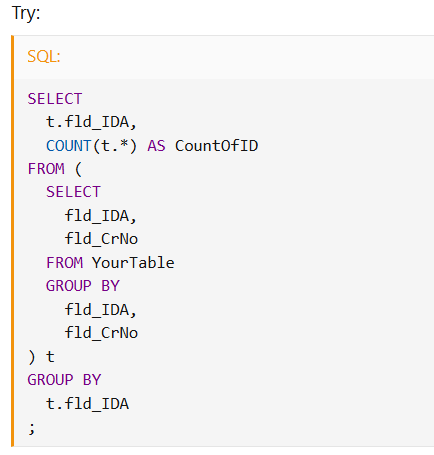
Task: Click the orange vertical bar of code block
Action: [13, 241]
